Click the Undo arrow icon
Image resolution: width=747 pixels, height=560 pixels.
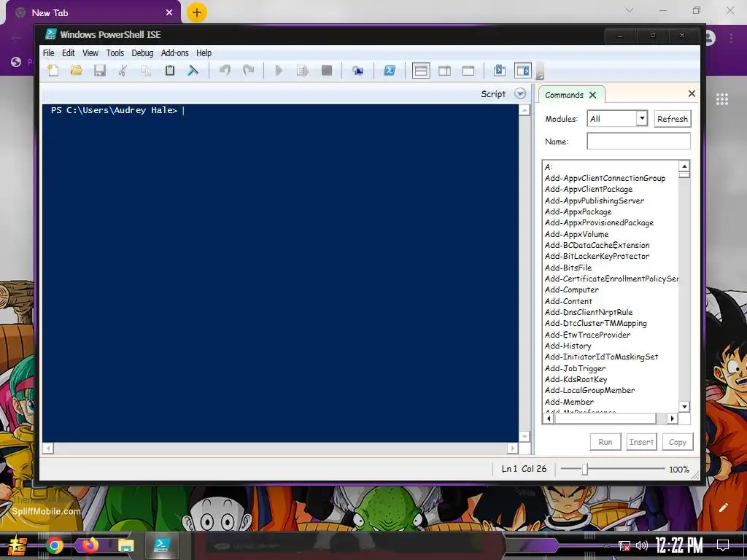click(x=225, y=71)
